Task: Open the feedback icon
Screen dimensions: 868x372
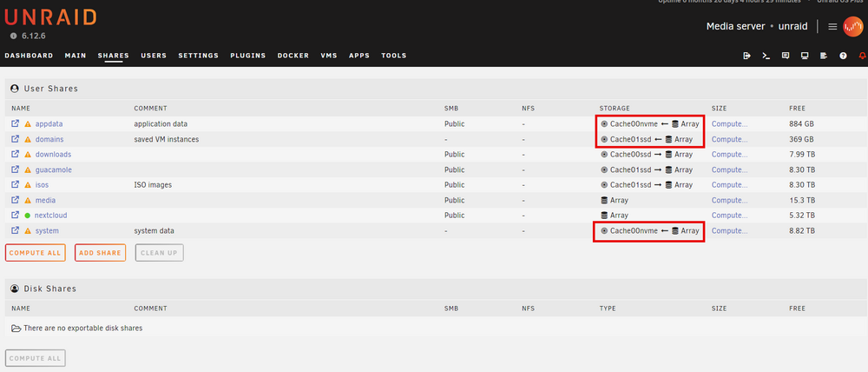Action: (x=785, y=56)
